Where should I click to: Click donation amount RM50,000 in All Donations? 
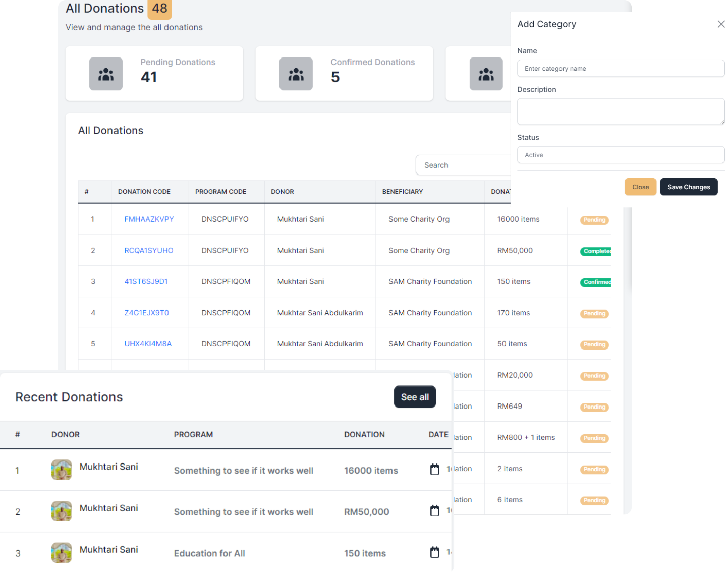515,251
